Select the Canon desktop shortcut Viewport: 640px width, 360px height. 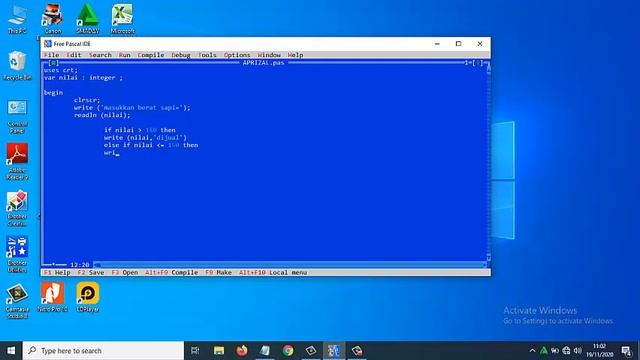click(53, 20)
